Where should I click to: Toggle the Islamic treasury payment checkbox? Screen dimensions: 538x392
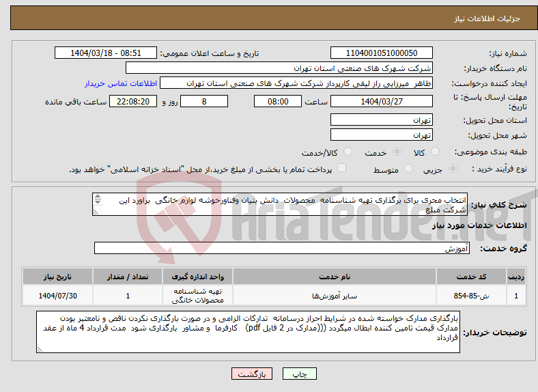[342, 168]
